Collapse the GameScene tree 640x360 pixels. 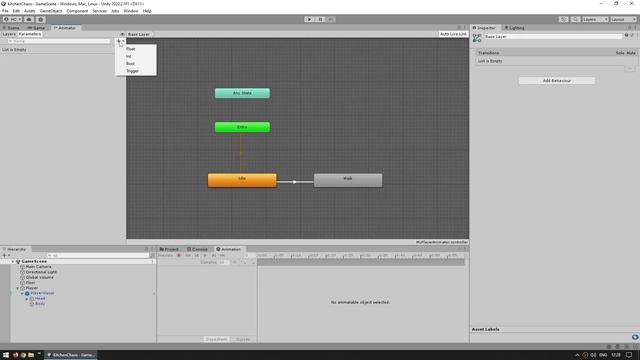pyautogui.click(x=13, y=262)
